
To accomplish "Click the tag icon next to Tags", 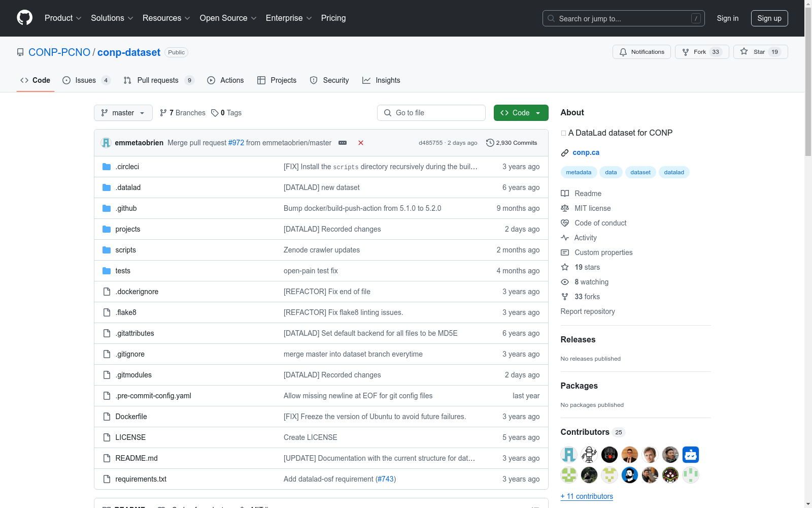I will coord(215,113).
